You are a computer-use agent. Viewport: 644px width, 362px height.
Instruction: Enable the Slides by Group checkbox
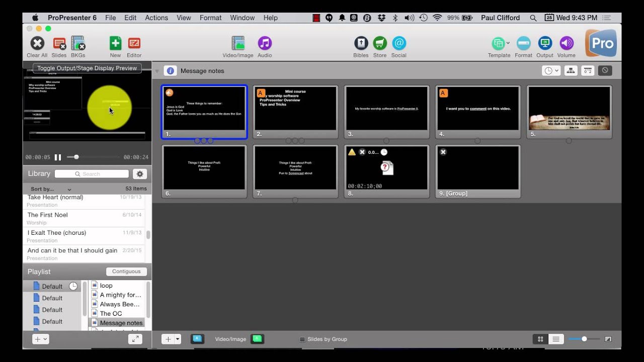(302, 339)
